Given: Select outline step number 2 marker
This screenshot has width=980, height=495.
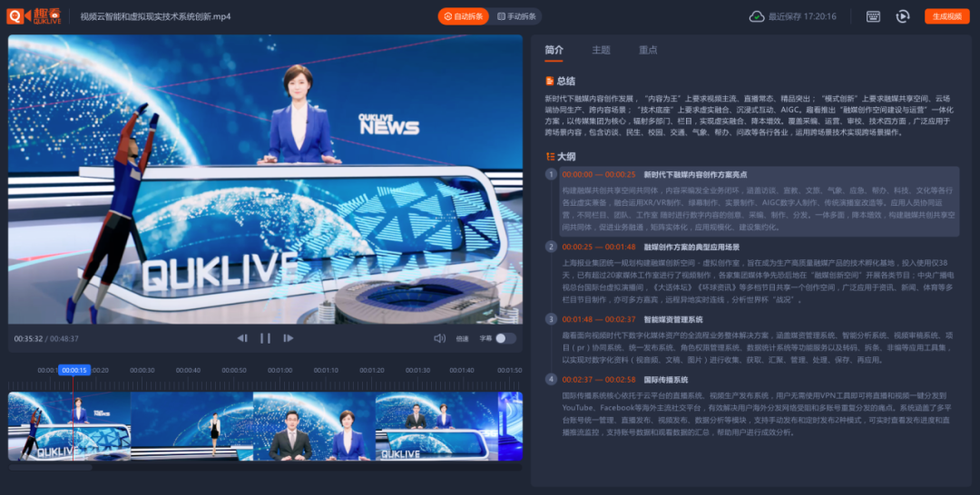Looking at the screenshot, I should coord(551,247).
